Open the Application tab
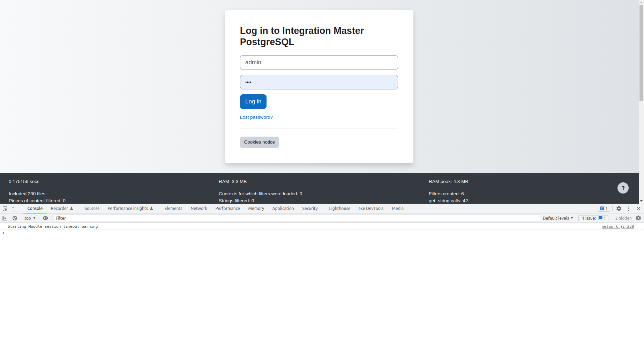Image resolution: width=644 pixels, height=342 pixels. pyautogui.click(x=283, y=209)
